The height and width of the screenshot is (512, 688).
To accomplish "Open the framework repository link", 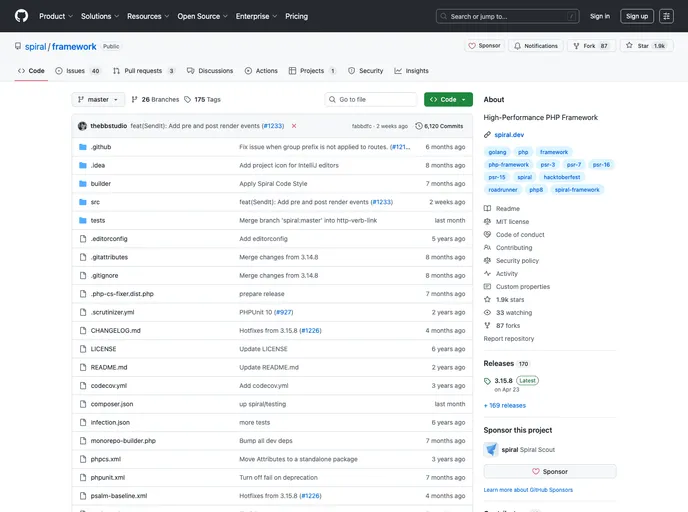I will (74, 47).
